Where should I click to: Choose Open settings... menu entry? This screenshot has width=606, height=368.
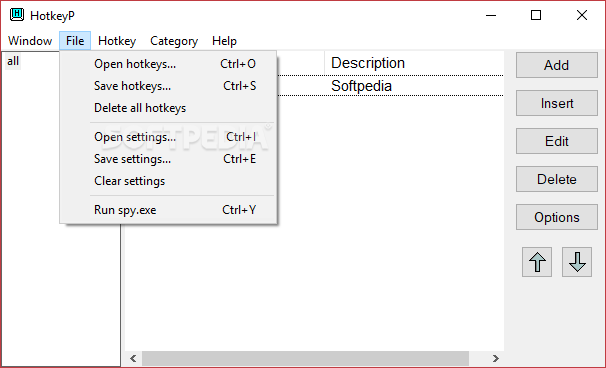(168, 137)
